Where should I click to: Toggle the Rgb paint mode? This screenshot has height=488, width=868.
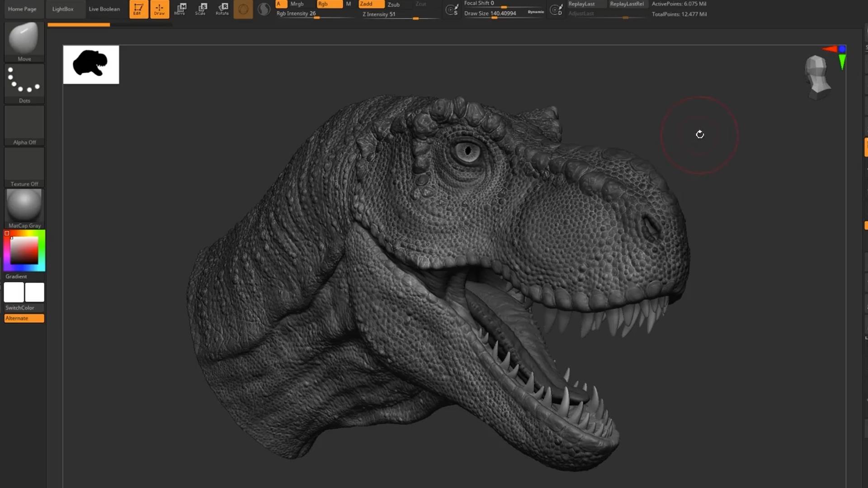pyautogui.click(x=329, y=4)
